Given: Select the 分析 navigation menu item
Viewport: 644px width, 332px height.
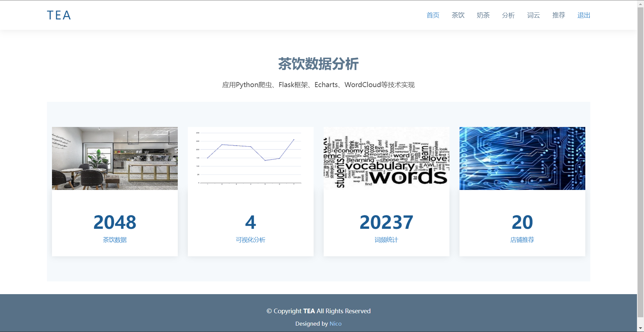Looking at the screenshot, I should pos(508,15).
